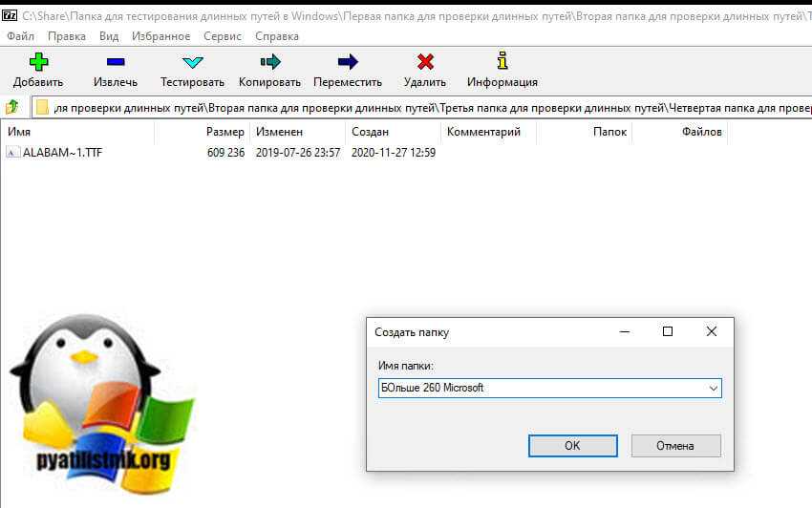Sort files by Изменен column header
Image resolution: width=812 pixels, height=508 pixels.
[279, 132]
